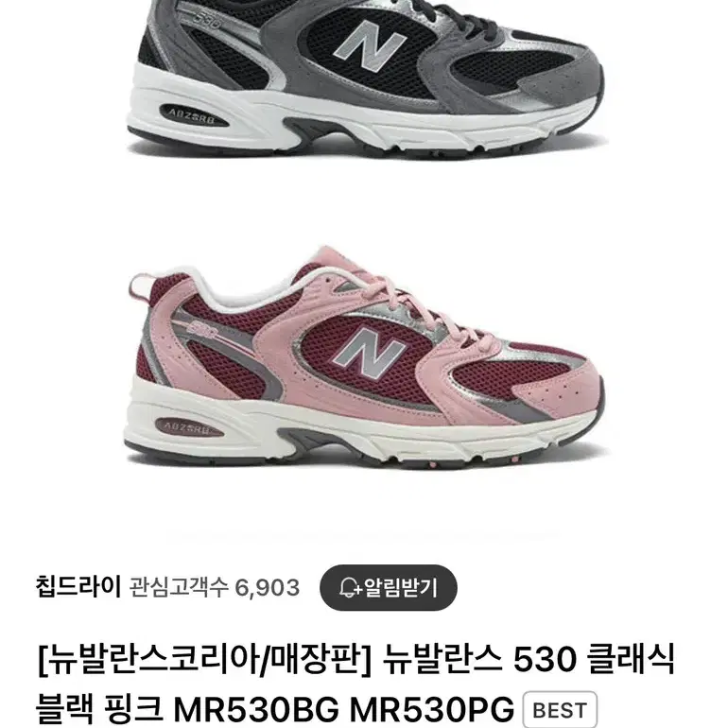The image size is (728, 728).
Task: Click the silver N logo on pink shoe
Action: (369, 353)
